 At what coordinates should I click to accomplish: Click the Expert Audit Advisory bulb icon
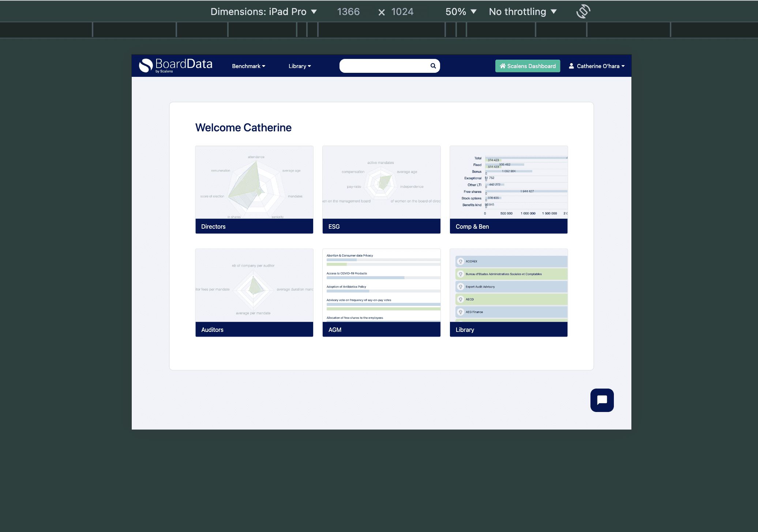pos(461,286)
